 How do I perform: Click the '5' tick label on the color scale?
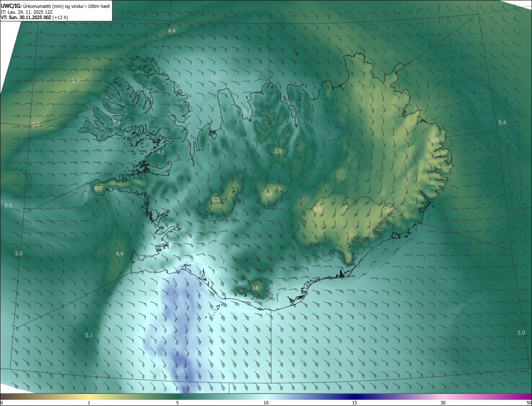(x=177, y=403)
